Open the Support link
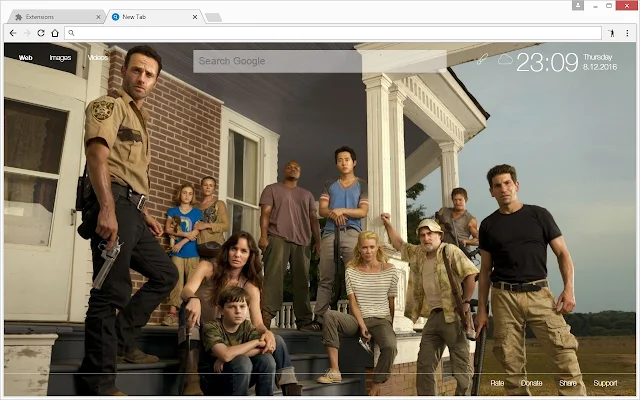 pyautogui.click(x=605, y=383)
